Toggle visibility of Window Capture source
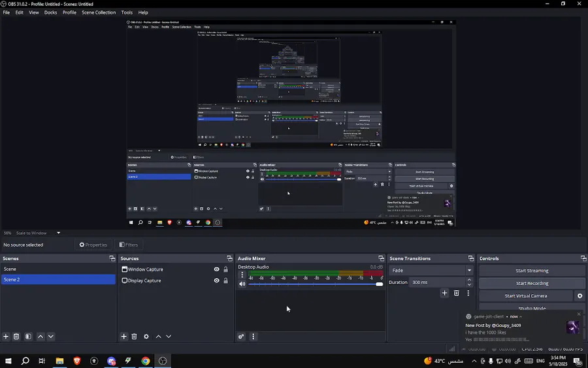Viewport: 588px width, 368px height. (216, 269)
